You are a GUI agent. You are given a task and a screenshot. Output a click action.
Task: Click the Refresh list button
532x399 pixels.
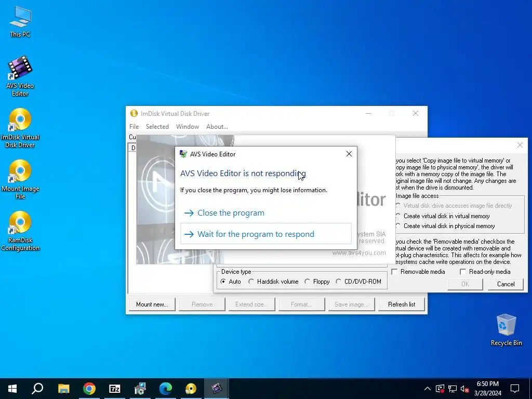[402, 304]
